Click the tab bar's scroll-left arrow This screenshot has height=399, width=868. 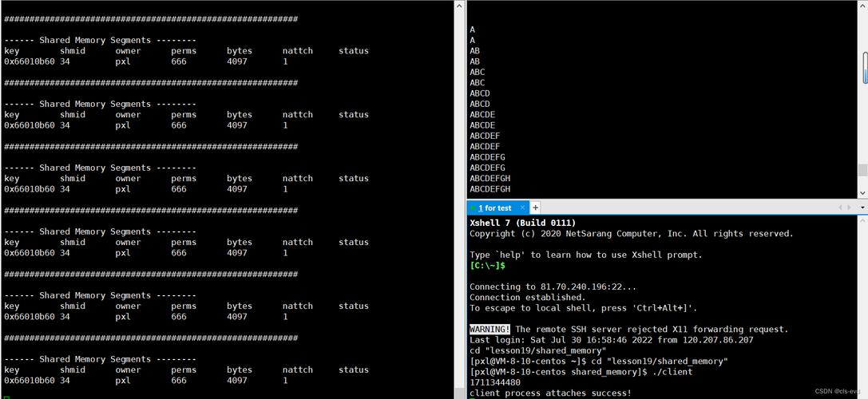841,207
